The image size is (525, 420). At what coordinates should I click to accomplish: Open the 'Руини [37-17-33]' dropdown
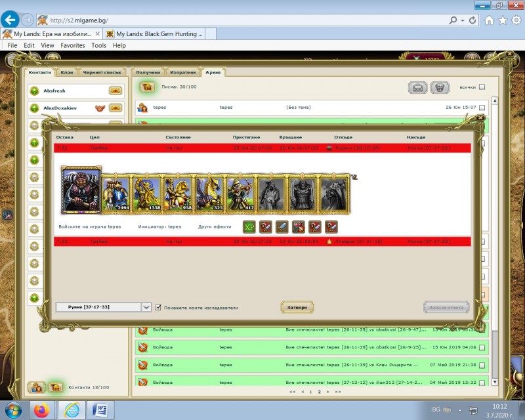(146, 307)
